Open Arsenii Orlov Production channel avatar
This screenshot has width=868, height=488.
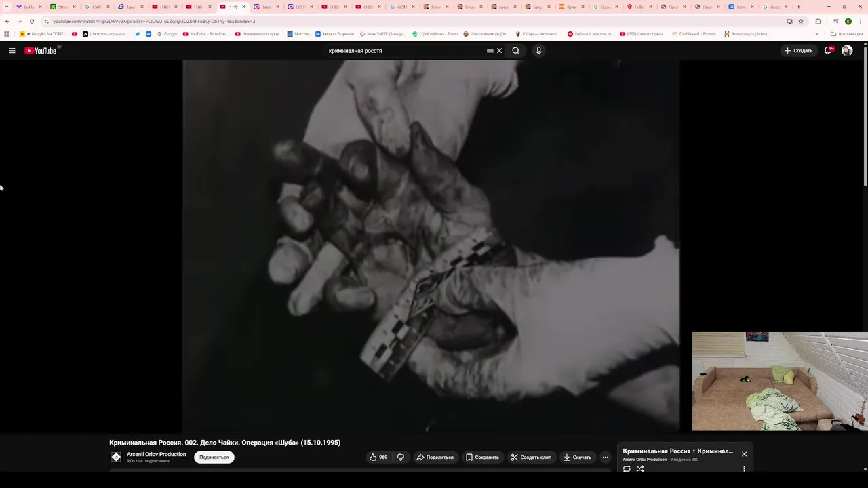[116, 457]
